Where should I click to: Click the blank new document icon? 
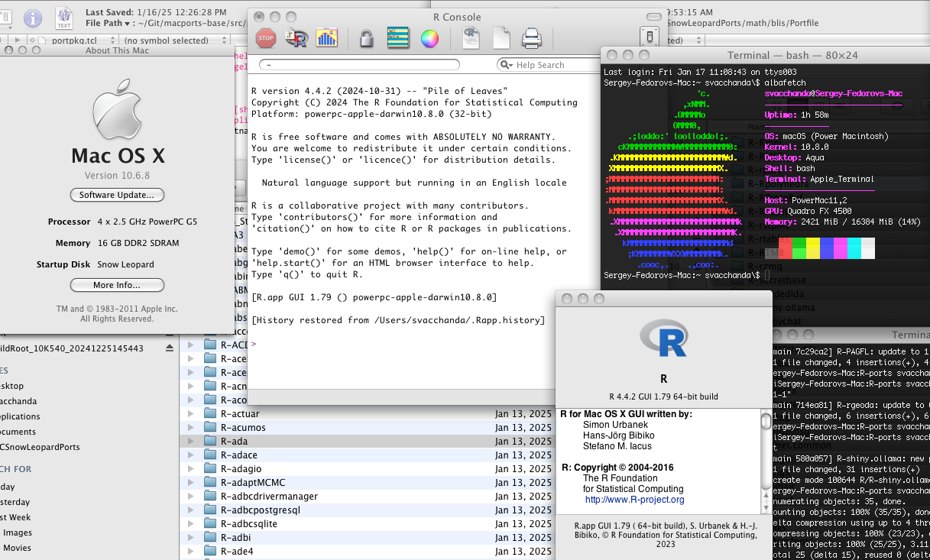click(x=501, y=37)
